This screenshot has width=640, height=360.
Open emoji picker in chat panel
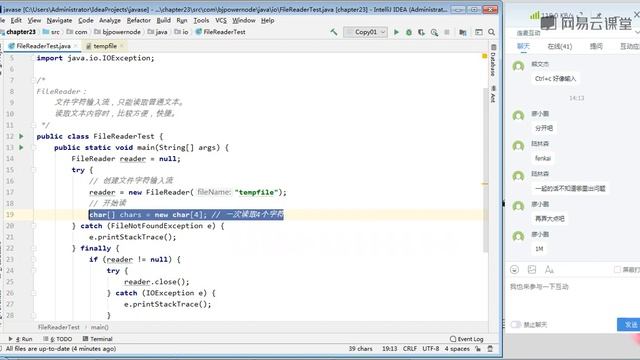coord(514,269)
